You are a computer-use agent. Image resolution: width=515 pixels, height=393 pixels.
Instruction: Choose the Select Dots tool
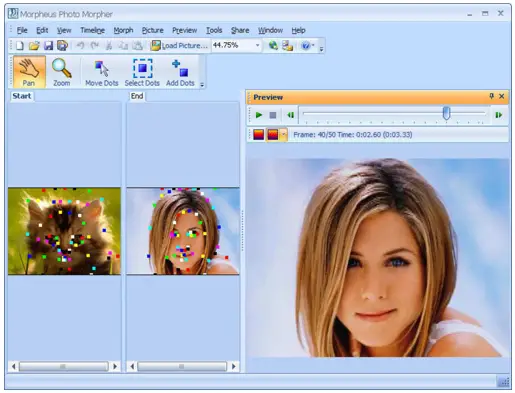pos(142,72)
